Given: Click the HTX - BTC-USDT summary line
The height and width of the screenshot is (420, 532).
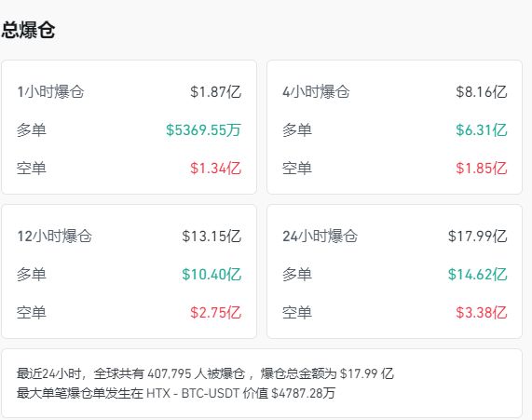Looking at the screenshot, I should (176, 394).
